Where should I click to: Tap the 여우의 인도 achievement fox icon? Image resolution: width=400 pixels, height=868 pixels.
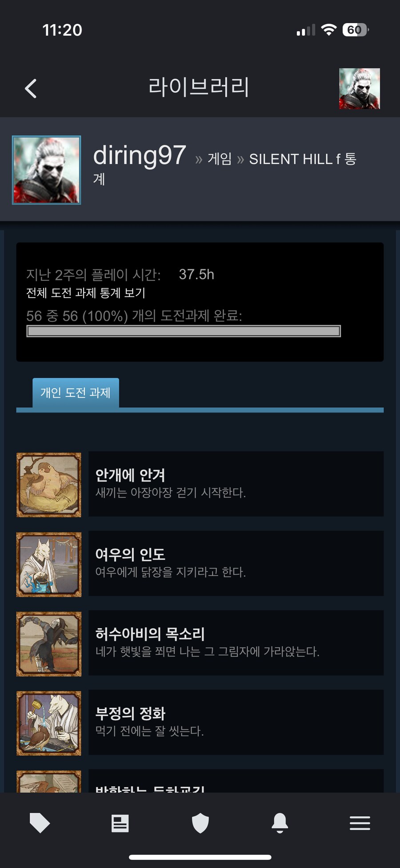click(49, 564)
